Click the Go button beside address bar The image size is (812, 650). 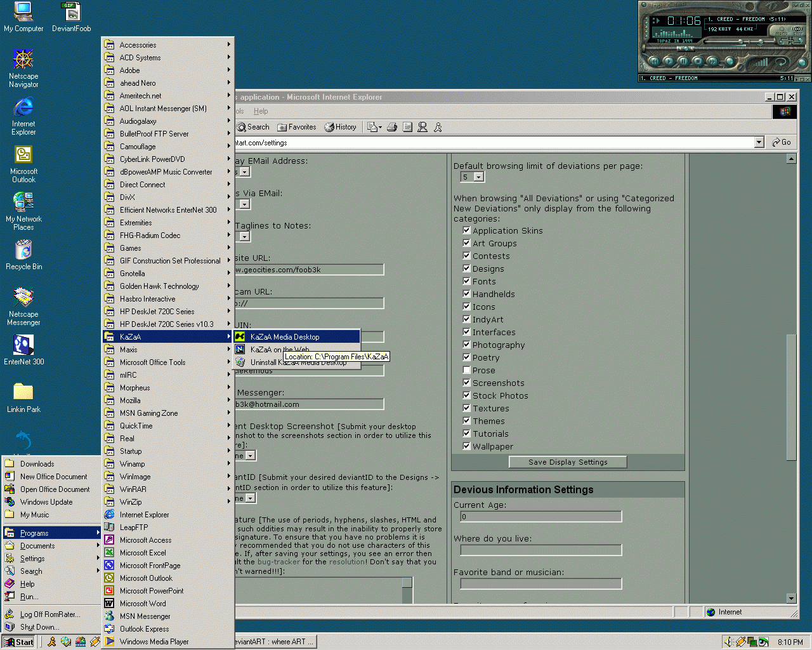click(782, 143)
